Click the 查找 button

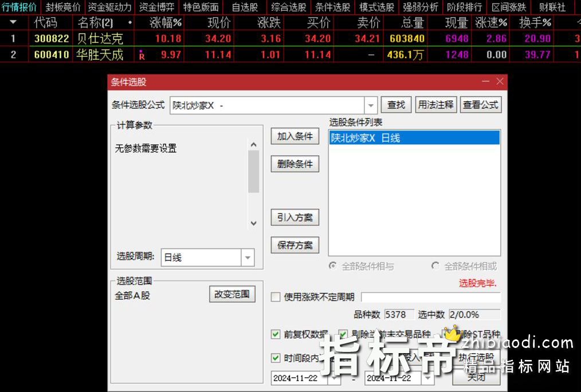tap(396, 105)
